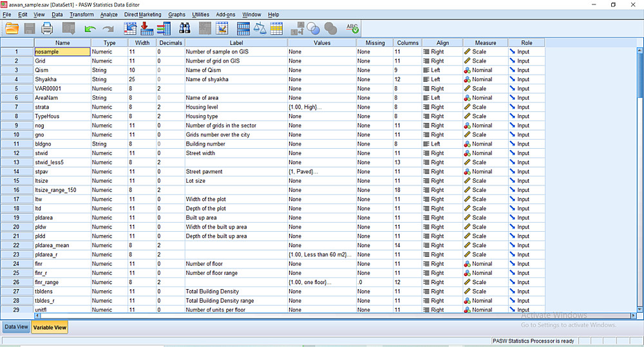
Task: Open the Graphs menu
Action: click(x=176, y=14)
